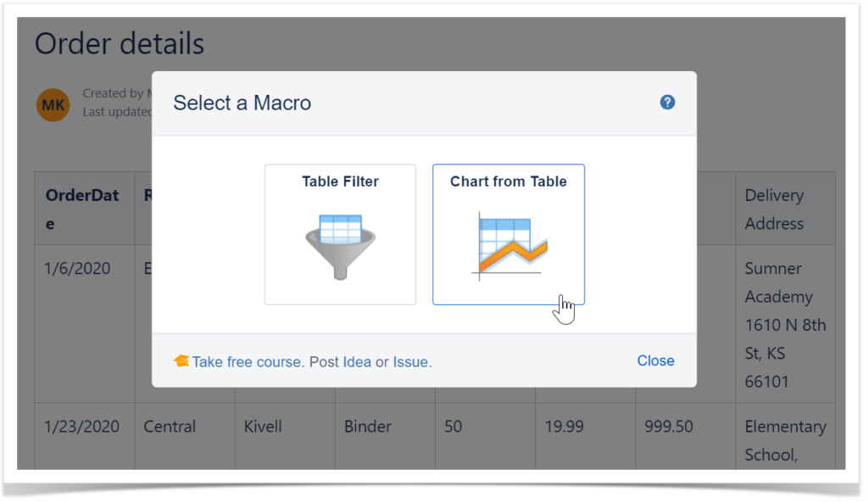Click the 1/23/2020 order date cell

point(82,427)
